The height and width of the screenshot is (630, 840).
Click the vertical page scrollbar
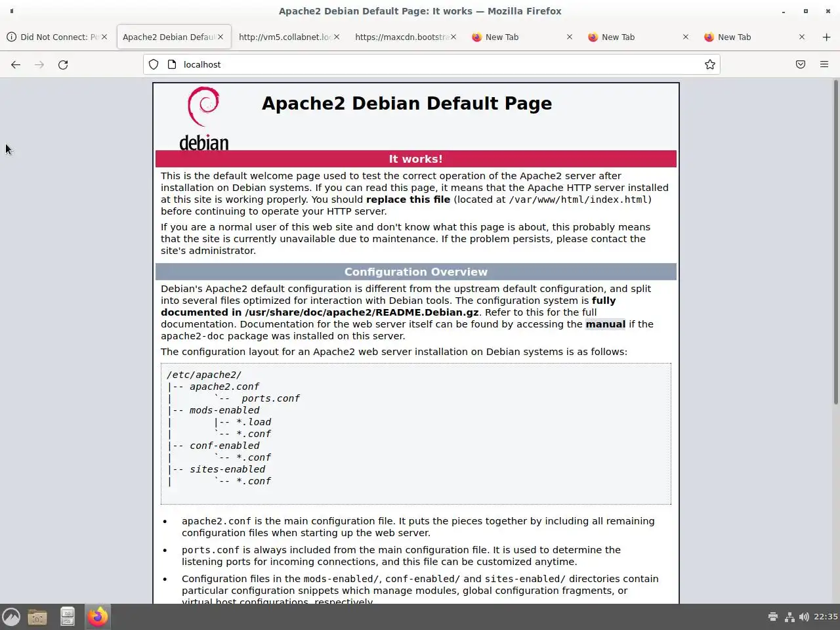[x=836, y=241]
